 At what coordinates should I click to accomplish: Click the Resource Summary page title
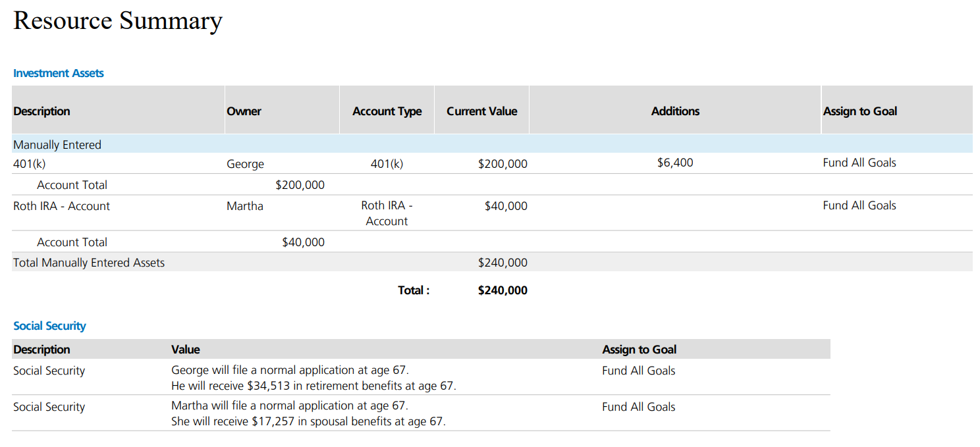coord(118,21)
